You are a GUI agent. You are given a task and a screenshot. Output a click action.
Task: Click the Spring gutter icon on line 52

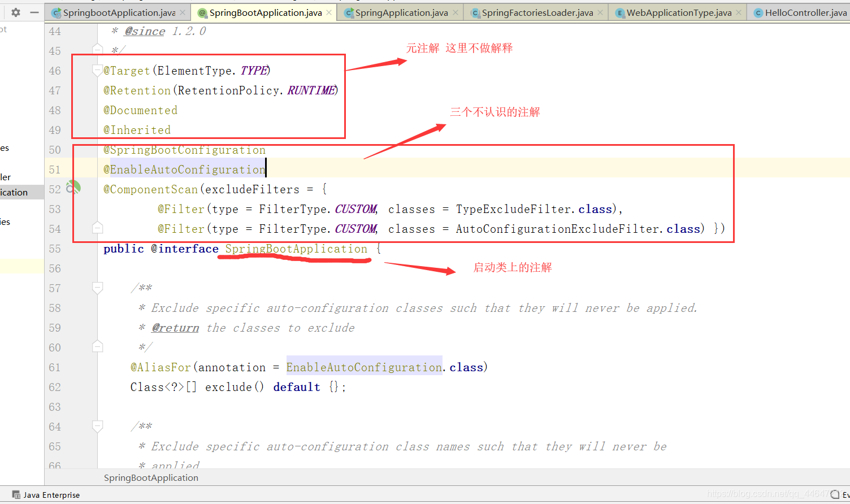73,188
